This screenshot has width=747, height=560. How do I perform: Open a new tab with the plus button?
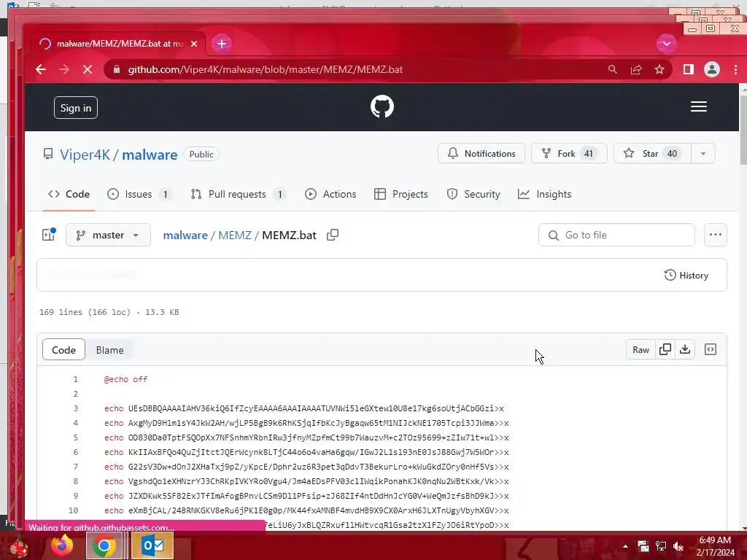222,44
